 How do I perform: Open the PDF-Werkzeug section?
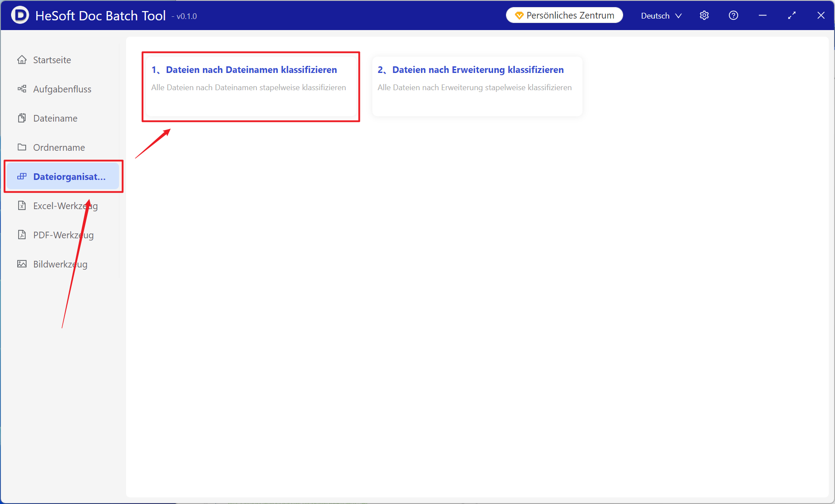[62, 235]
